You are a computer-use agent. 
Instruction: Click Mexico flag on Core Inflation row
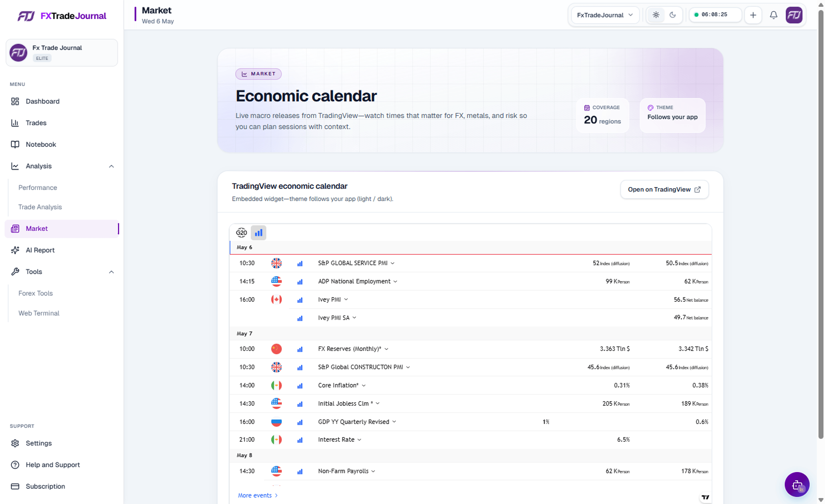pos(276,385)
